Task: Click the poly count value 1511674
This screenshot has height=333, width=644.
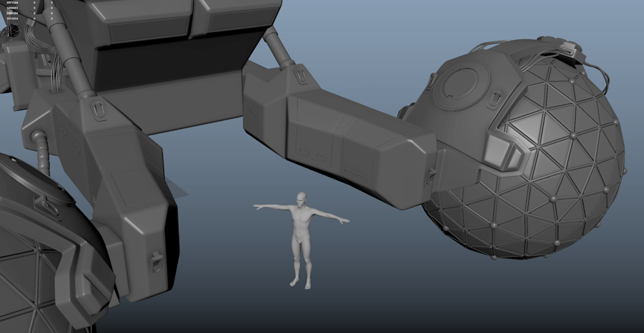Action: tap(12, 19)
